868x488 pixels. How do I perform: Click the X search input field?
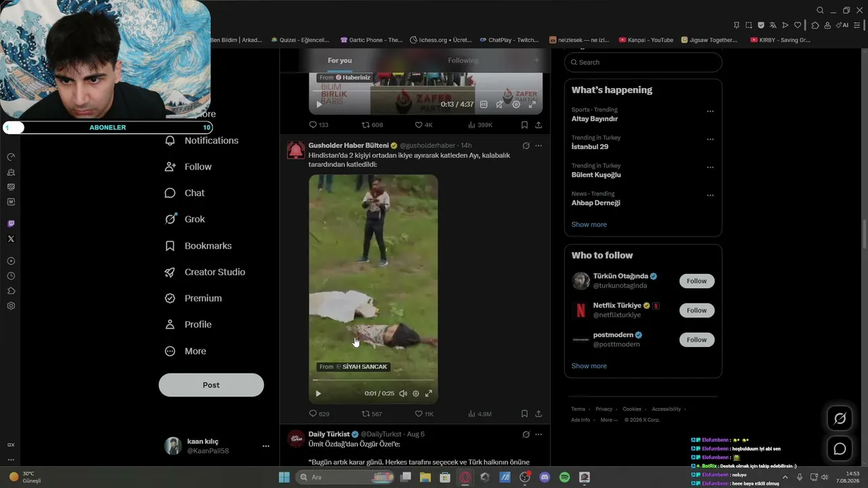click(x=643, y=62)
